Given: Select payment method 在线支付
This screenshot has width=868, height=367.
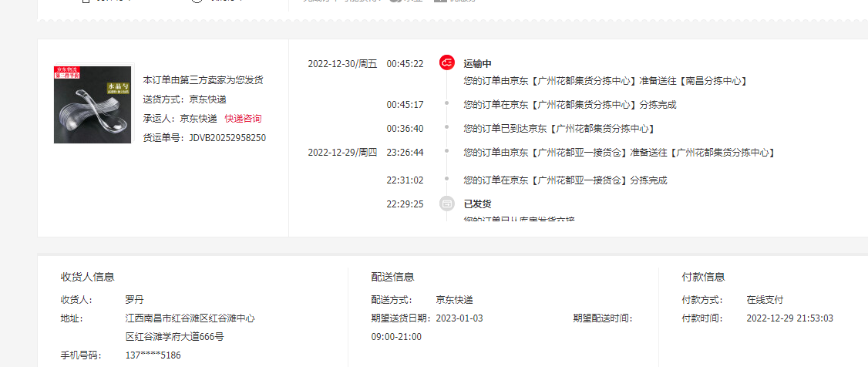Looking at the screenshot, I should [x=765, y=300].
